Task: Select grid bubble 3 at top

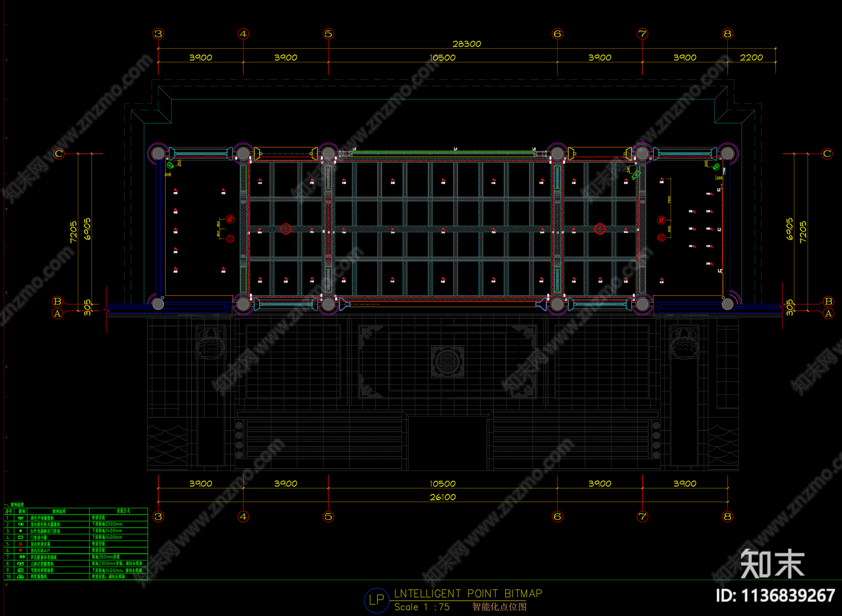Action: coord(158,34)
